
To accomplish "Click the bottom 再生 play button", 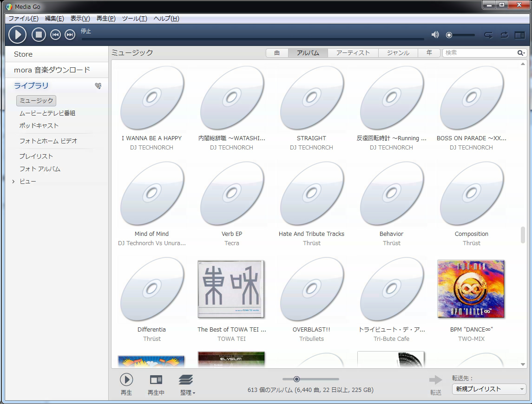I will click(x=126, y=379).
